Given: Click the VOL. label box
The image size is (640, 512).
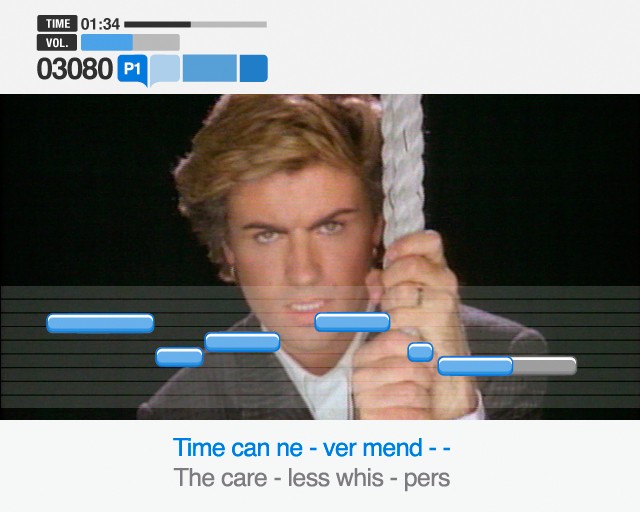Looking at the screenshot, I should pos(57,42).
